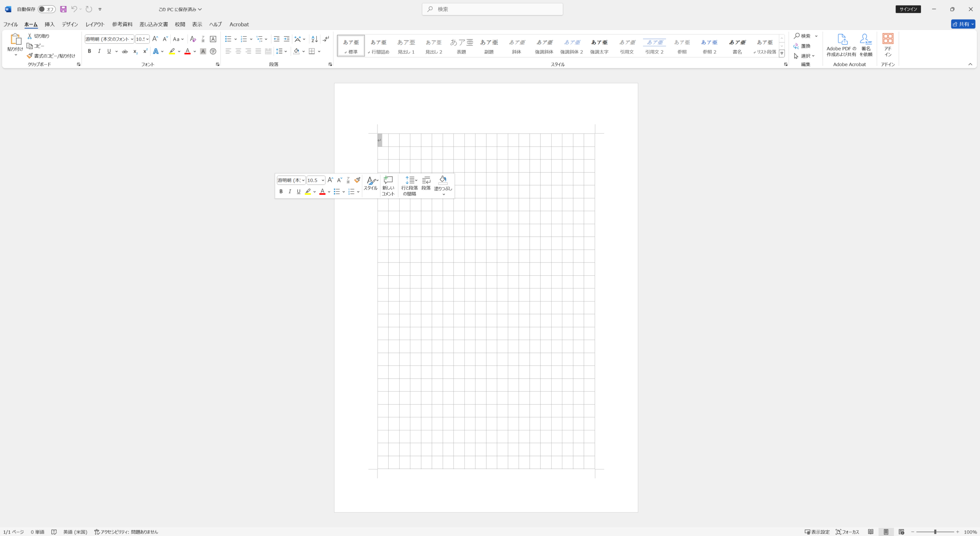
Task: Click the Sort icon in paragraph group
Action: click(x=314, y=39)
